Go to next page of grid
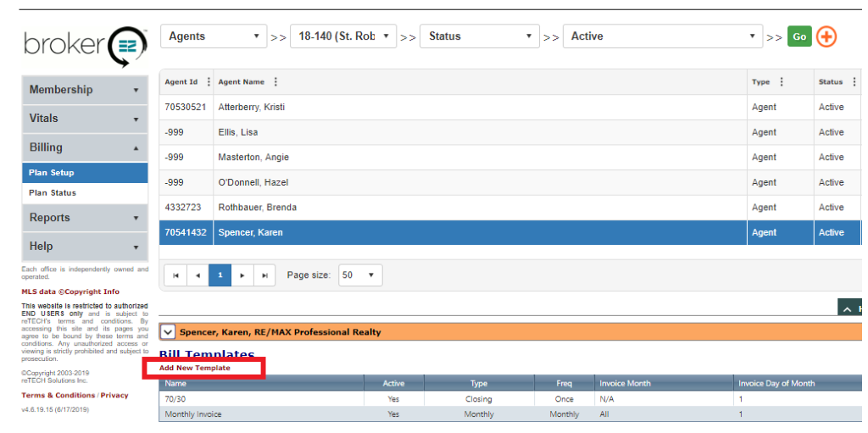Screen dimensions: 868x433 242,275
